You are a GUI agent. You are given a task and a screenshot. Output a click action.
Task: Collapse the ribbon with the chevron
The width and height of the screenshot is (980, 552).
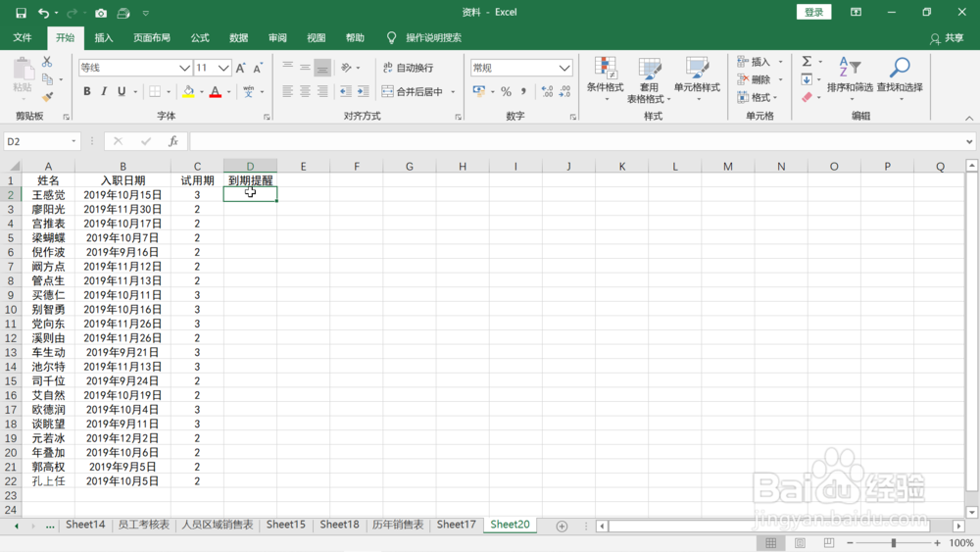[969, 118]
